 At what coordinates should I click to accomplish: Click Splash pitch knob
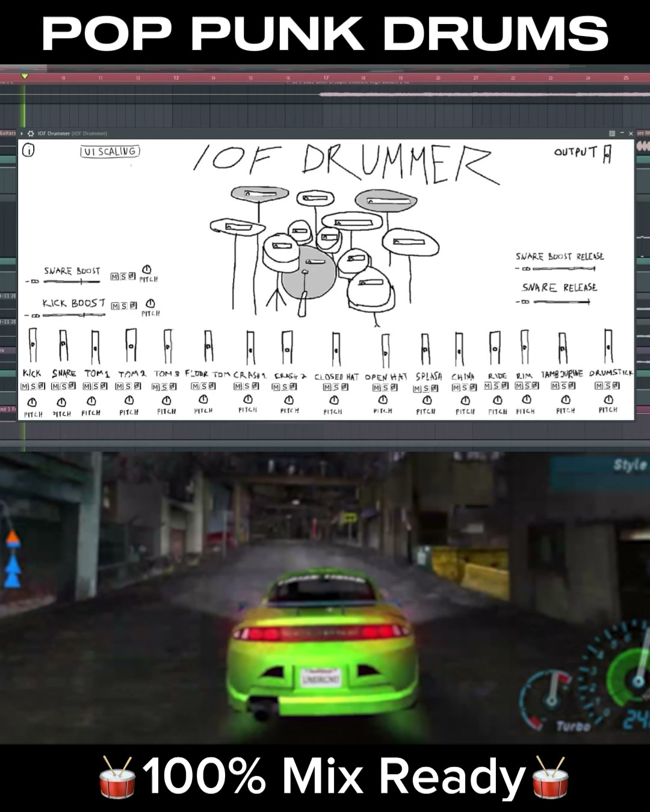point(427,400)
